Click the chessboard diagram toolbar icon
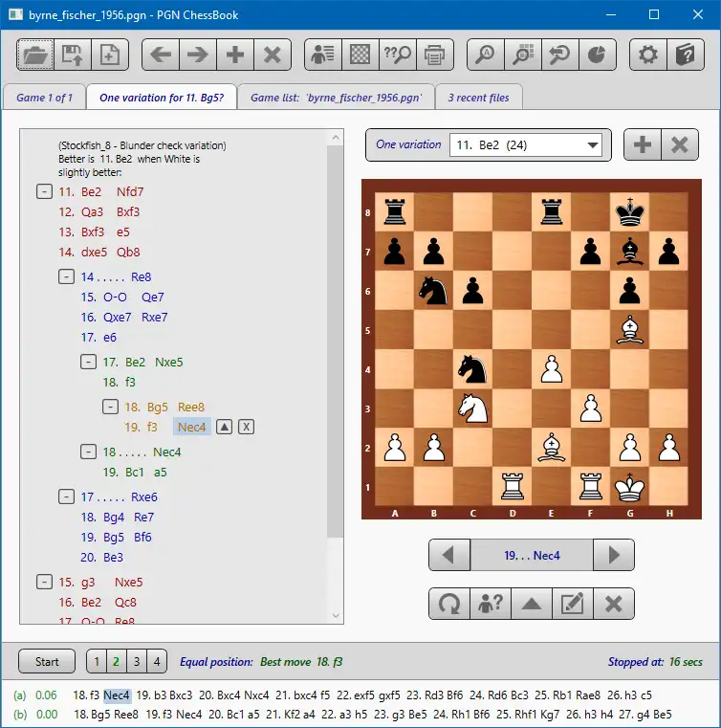Viewport: 721px width, 728px height. (x=360, y=55)
